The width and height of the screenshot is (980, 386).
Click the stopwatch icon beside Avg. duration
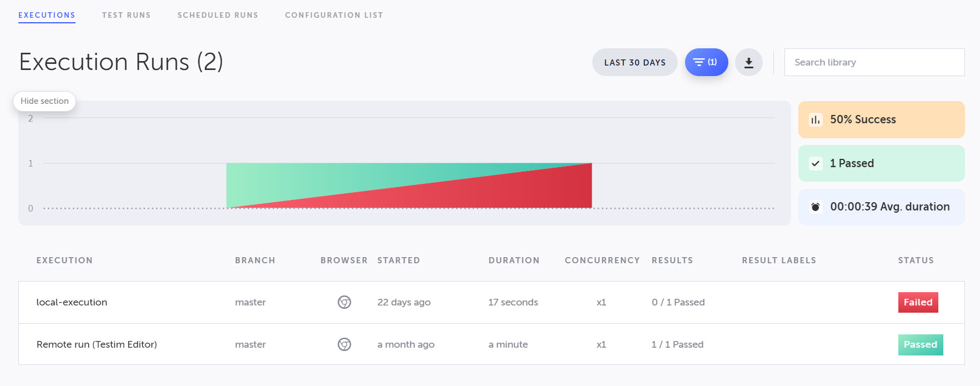[x=815, y=207]
